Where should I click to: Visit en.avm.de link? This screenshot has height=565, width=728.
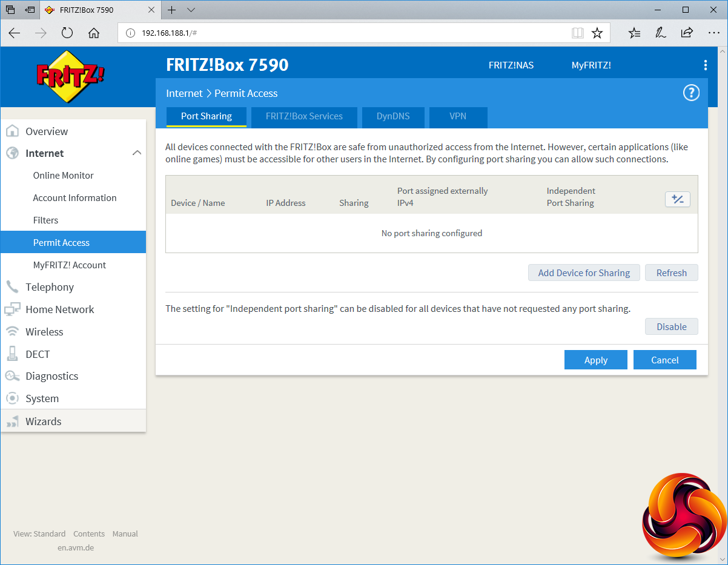point(76,547)
